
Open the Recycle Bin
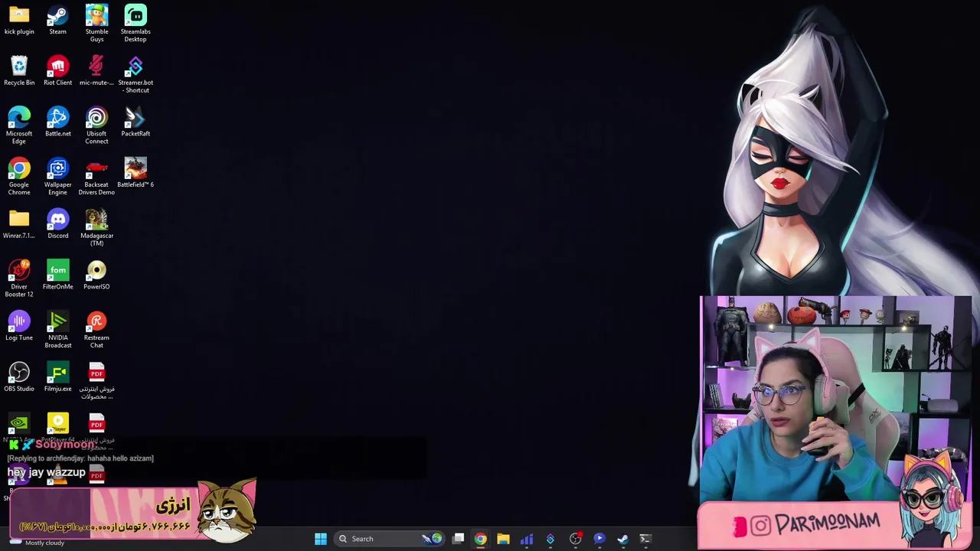click(x=19, y=71)
